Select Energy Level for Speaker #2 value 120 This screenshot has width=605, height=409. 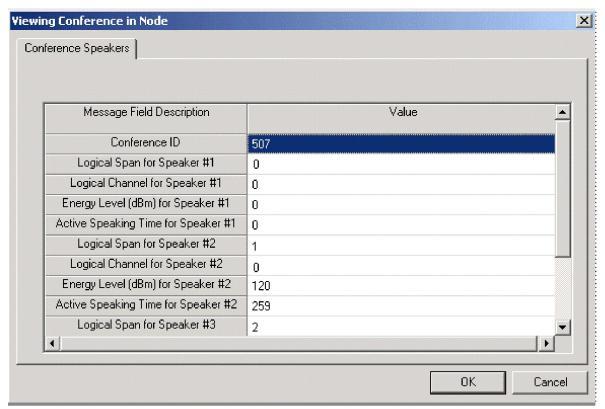(400, 286)
